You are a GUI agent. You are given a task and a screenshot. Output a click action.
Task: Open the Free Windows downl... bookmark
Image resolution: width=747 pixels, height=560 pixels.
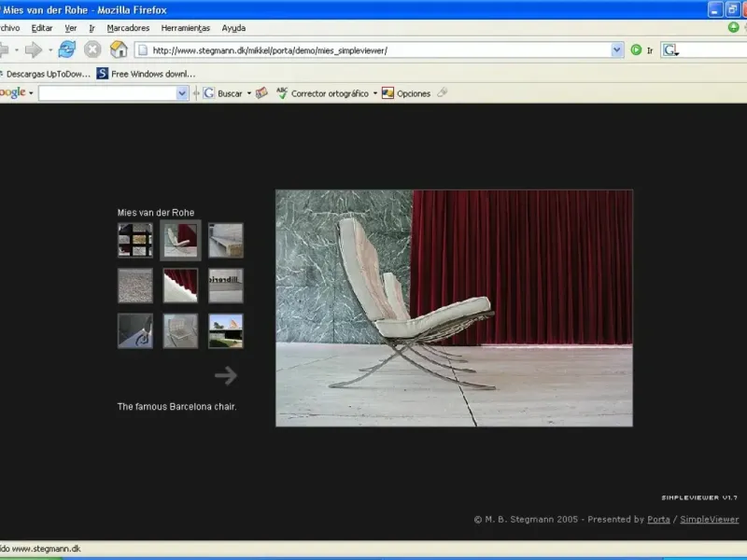[x=147, y=73]
